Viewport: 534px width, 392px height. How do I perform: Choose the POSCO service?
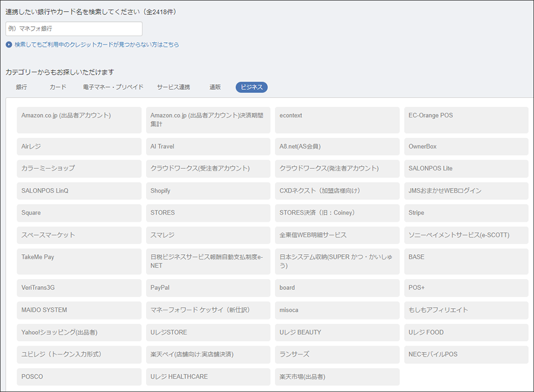(79, 377)
